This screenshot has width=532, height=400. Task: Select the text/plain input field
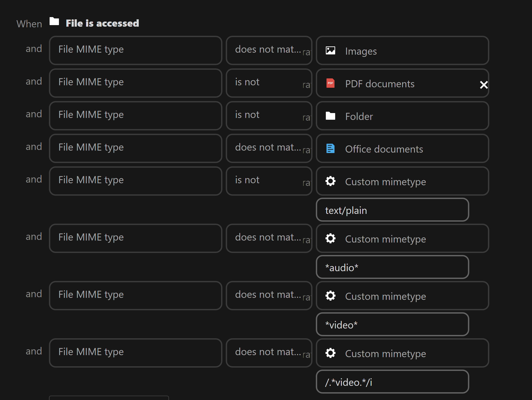click(392, 210)
